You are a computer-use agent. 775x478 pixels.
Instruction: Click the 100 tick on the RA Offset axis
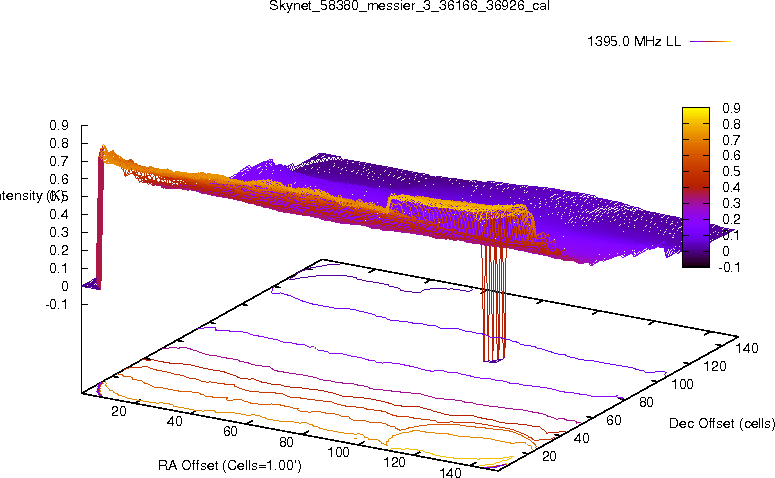[x=339, y=452]
